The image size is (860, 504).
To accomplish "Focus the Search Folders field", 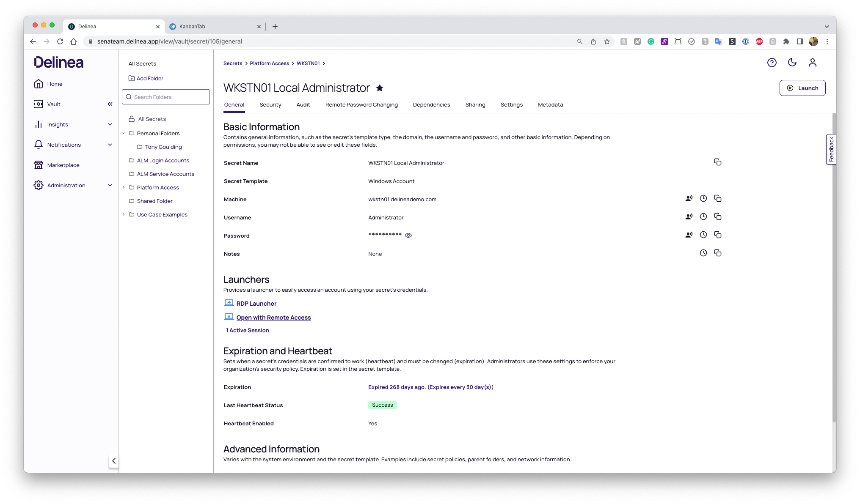I will tap(166, 97).
